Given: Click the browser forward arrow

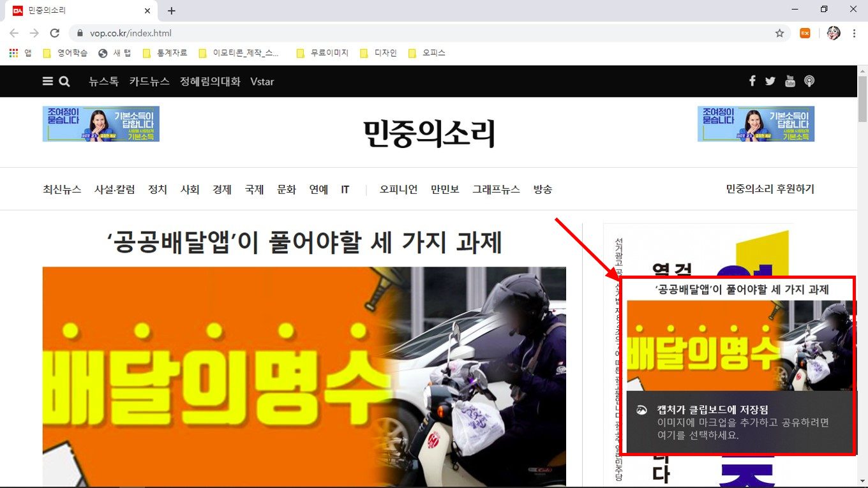Looking at the screenshot, I should pos(34,33).
